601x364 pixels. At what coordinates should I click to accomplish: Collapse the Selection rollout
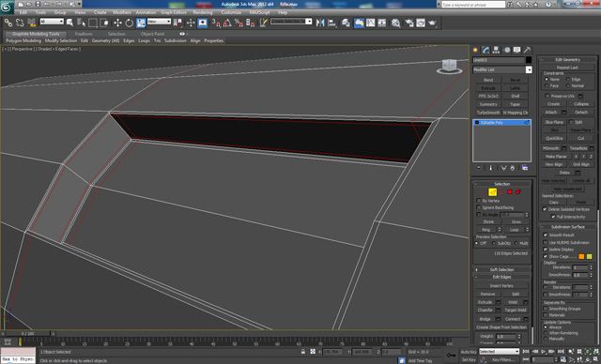point(501,184)
